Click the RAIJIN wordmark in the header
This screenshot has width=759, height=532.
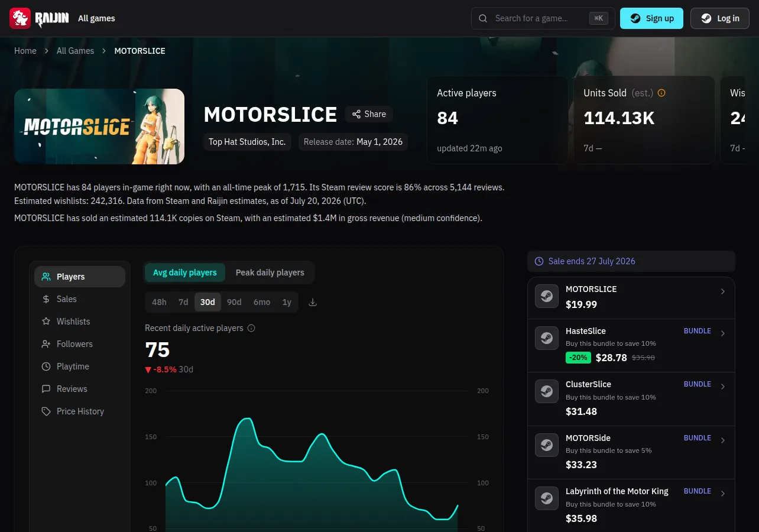click(52, 19)
